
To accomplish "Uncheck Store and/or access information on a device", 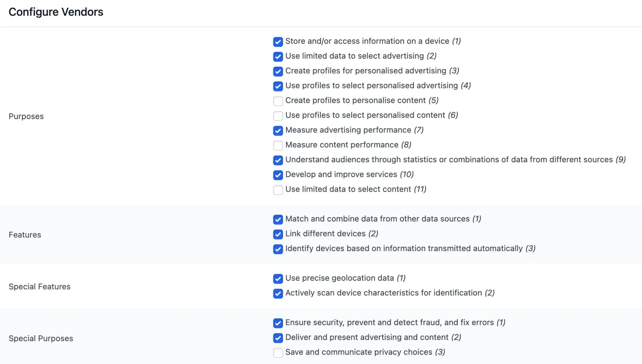I will point(278,42).
